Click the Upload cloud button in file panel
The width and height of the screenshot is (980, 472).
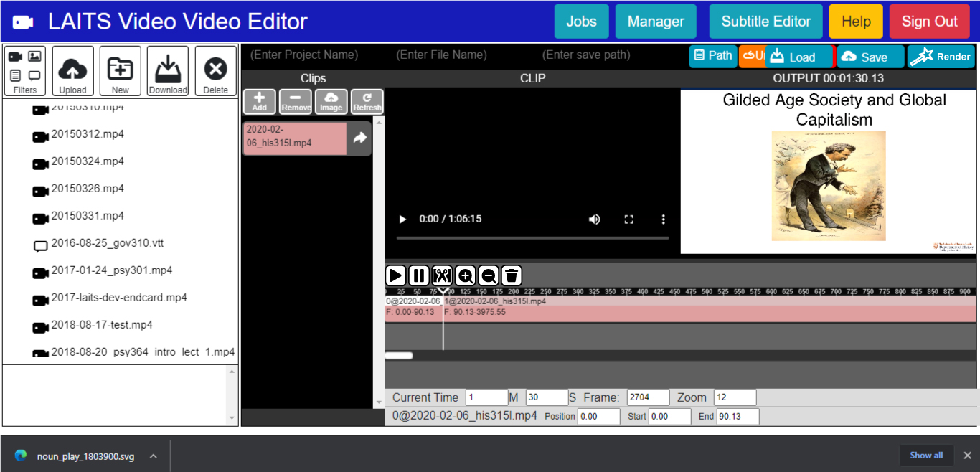(x=72, y=71)
